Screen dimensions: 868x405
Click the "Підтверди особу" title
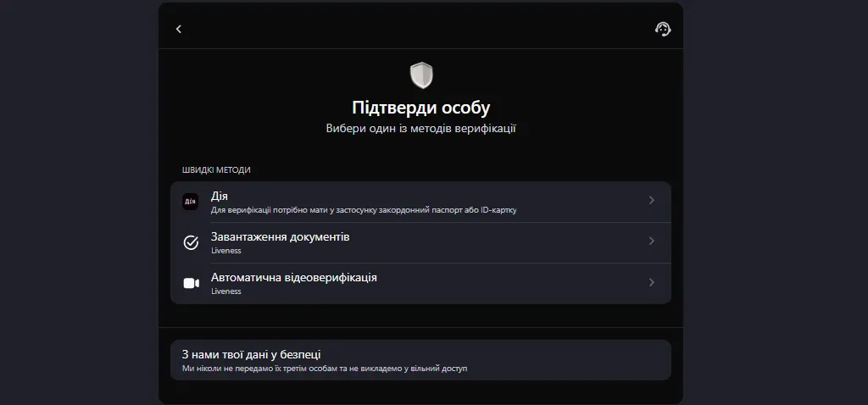(x=420, y=108)
